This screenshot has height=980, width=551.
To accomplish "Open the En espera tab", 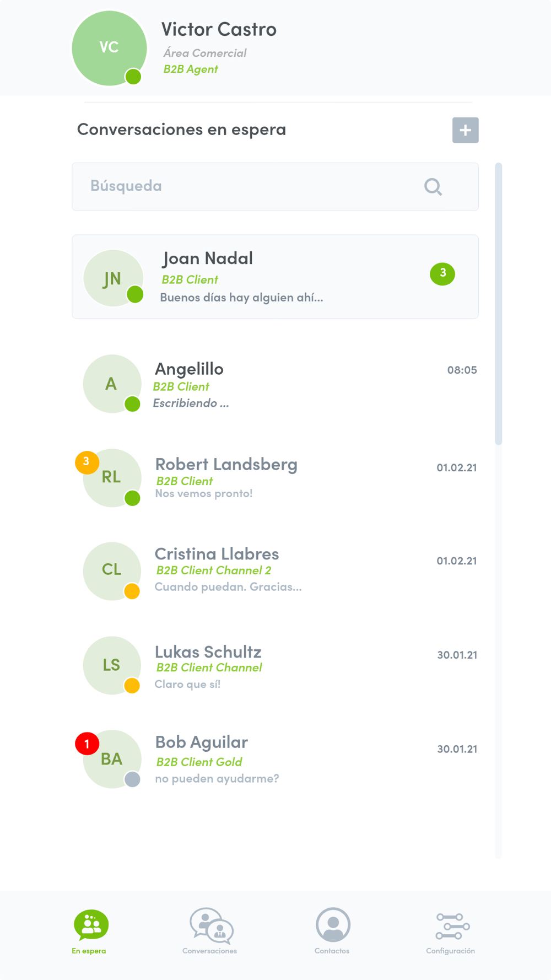I will pyautogui.click(x=90, y=931).
